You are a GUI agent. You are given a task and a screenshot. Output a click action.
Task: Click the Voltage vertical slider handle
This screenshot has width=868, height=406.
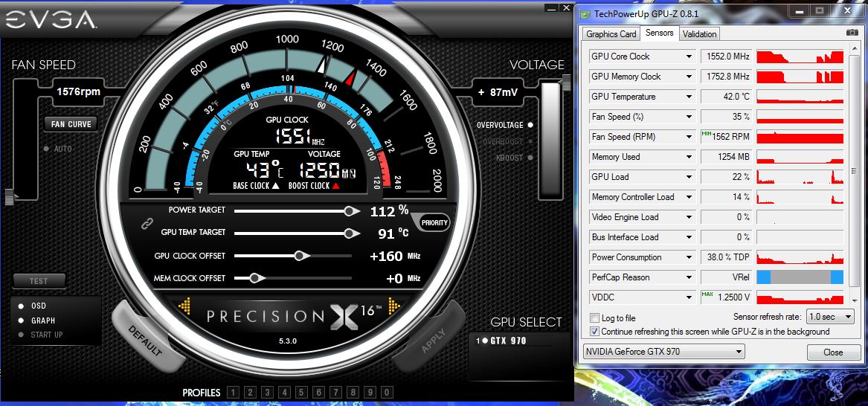(565, 83)
